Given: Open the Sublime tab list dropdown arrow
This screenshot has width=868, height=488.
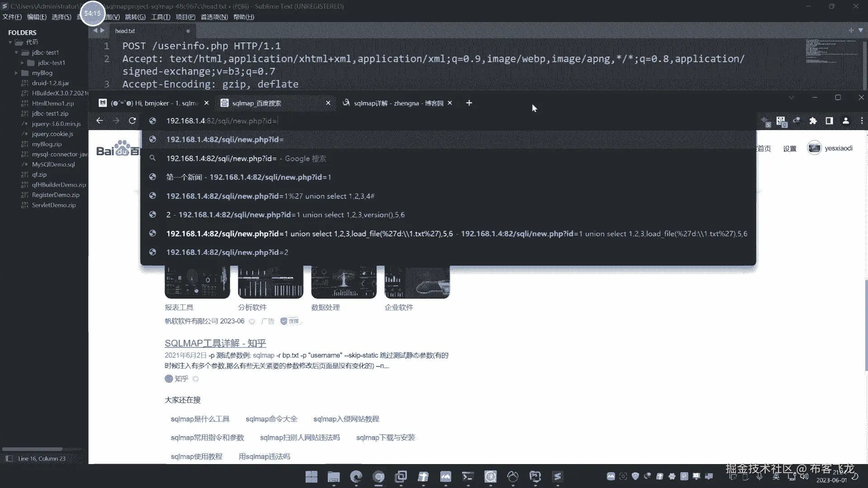Looking at the screenshot, I should coord(860,30).
